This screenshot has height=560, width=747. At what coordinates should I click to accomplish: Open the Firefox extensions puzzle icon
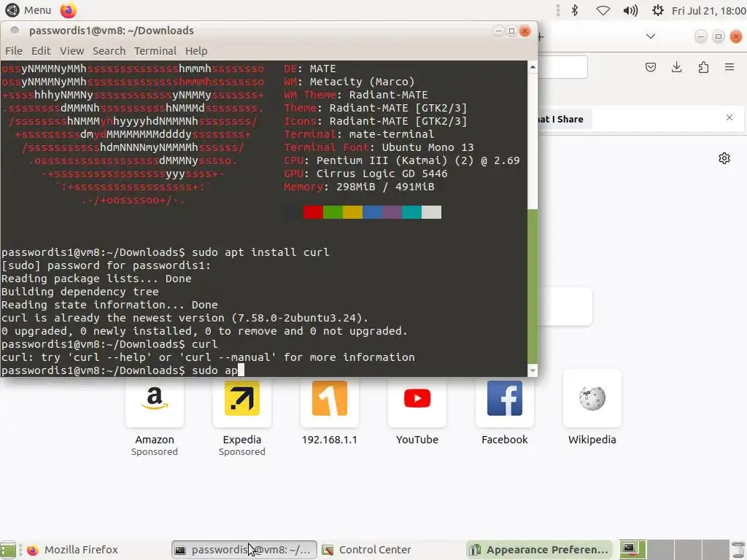(x=703, y=67)
